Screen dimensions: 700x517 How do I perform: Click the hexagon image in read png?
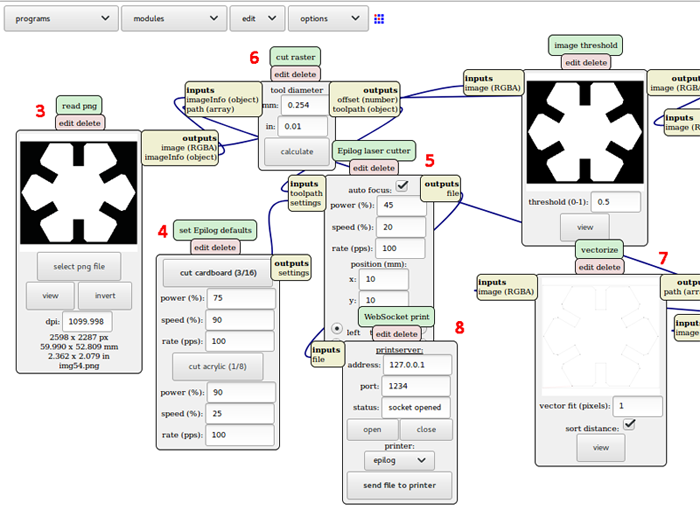point(79,193)
